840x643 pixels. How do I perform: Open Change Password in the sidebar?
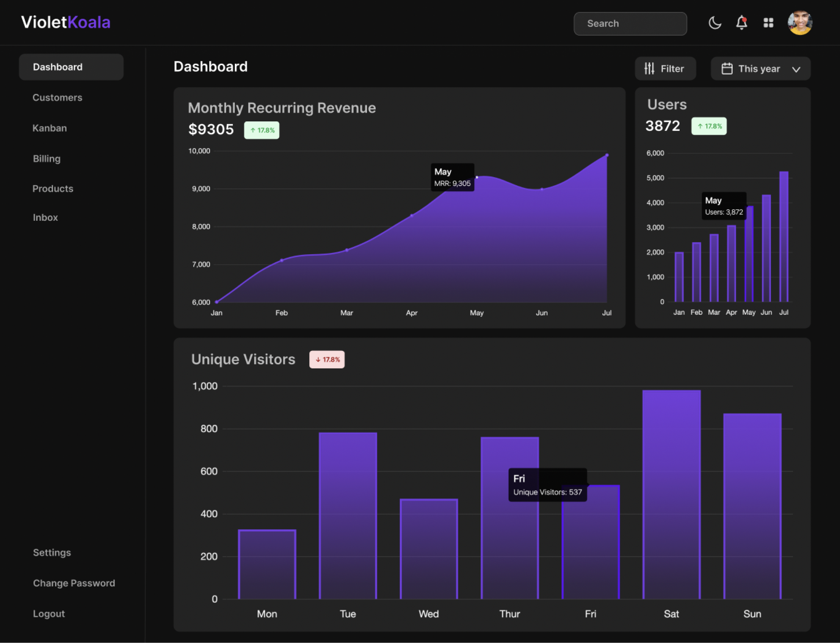pos(74,583)
